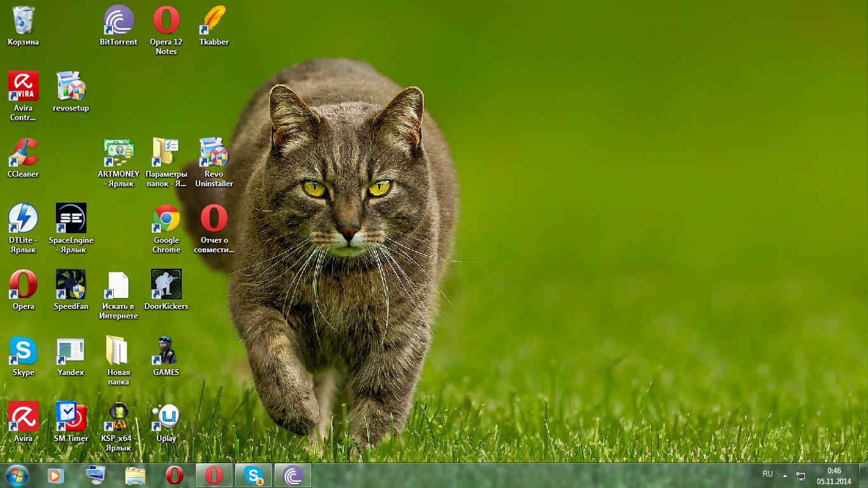This screenshot has width=868, height=488.
Task: Launch Windows Media Player from the taskbar
Action: click(56, 475)
